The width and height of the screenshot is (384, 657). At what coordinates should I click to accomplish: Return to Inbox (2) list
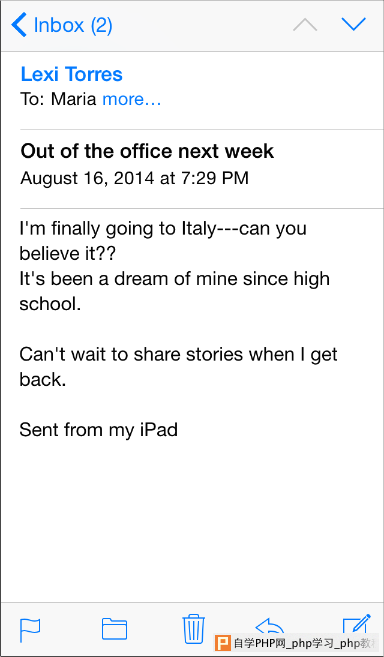click(x=73, y=25)
